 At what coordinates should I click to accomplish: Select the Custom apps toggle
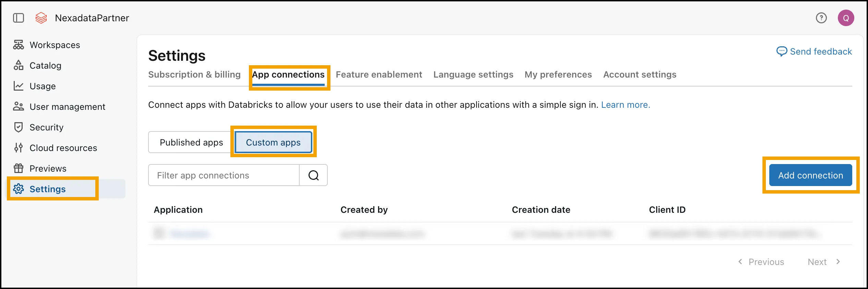[273, 142]
